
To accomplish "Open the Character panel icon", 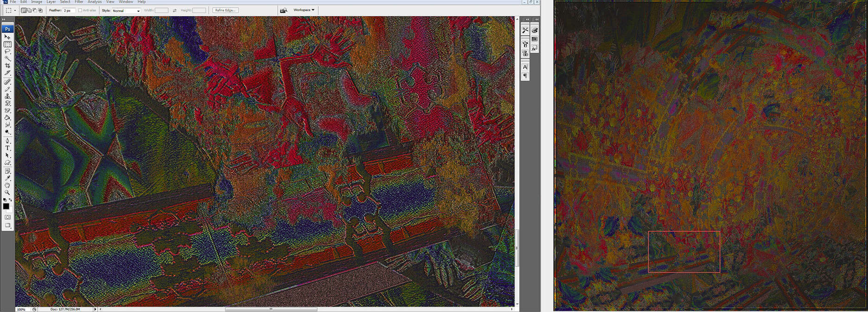I will pos(525,67).
